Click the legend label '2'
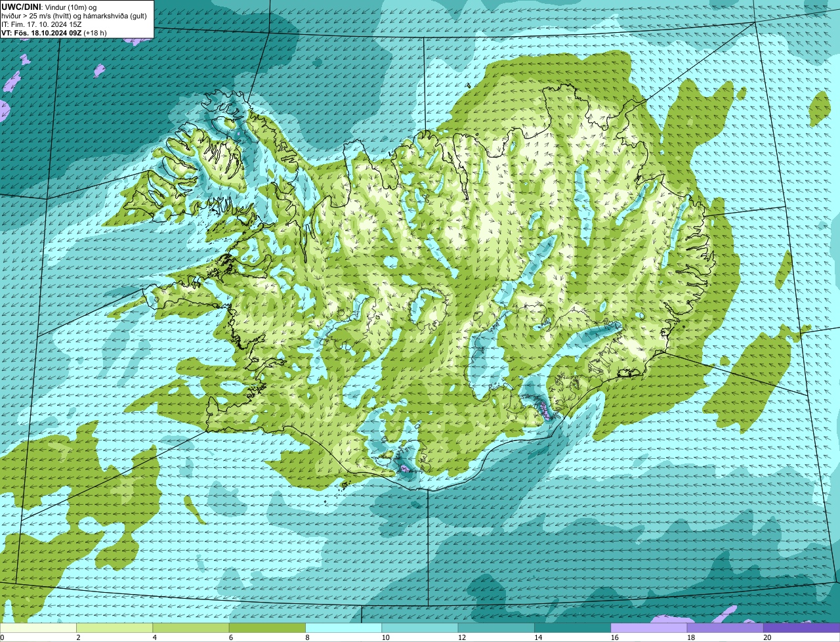The image size is (840, 642). pos(78,637)
